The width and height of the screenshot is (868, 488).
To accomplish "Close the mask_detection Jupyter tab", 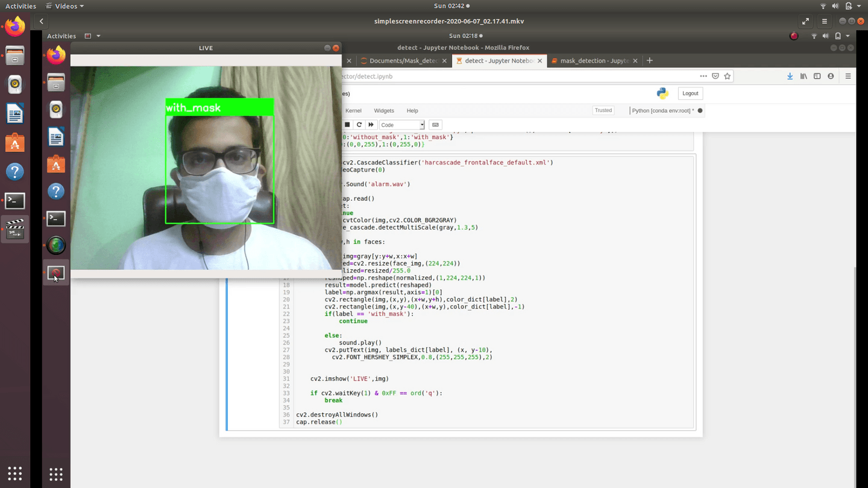I will (635, 61).
